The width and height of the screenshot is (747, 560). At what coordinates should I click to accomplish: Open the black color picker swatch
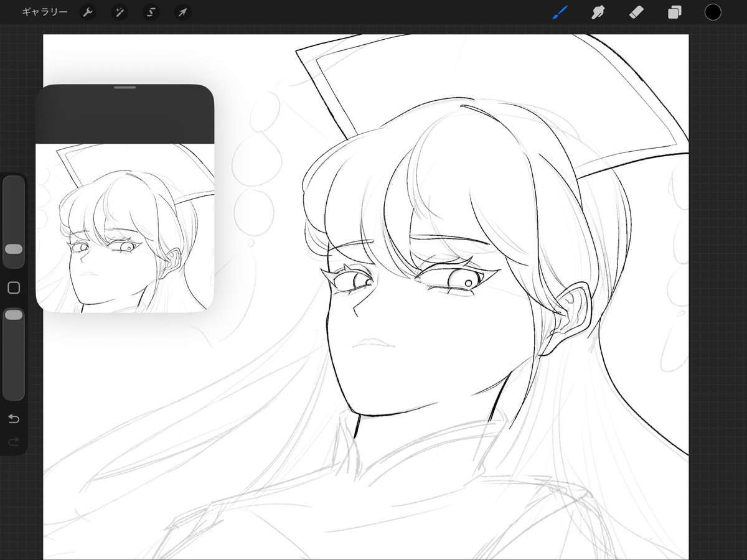tap(713, 12)
